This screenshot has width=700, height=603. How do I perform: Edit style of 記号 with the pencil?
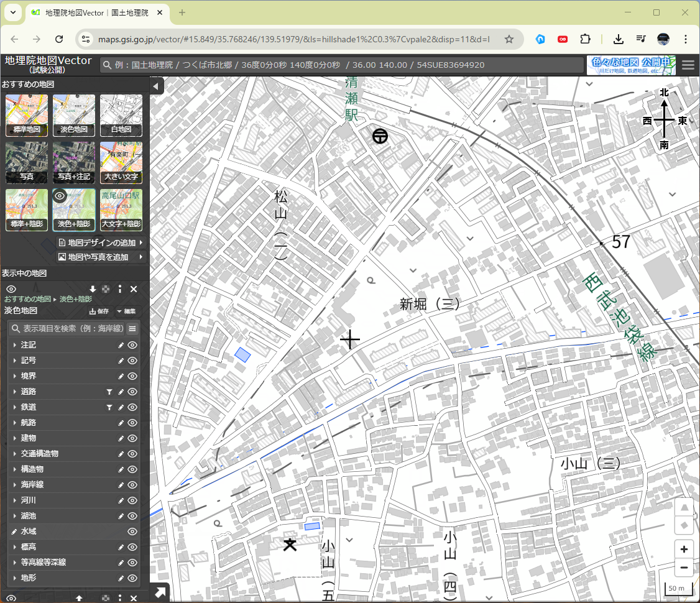[121, 361]
